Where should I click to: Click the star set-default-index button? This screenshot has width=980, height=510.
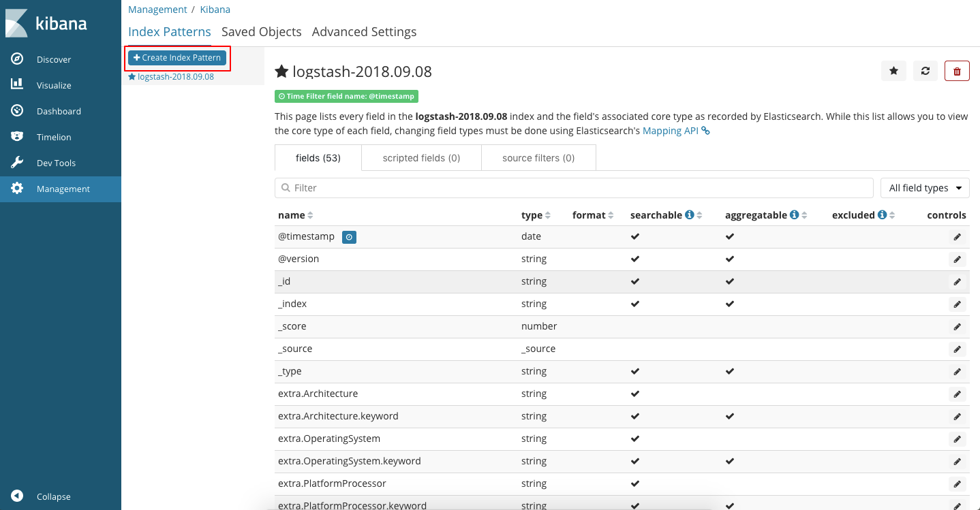[893, 71]
